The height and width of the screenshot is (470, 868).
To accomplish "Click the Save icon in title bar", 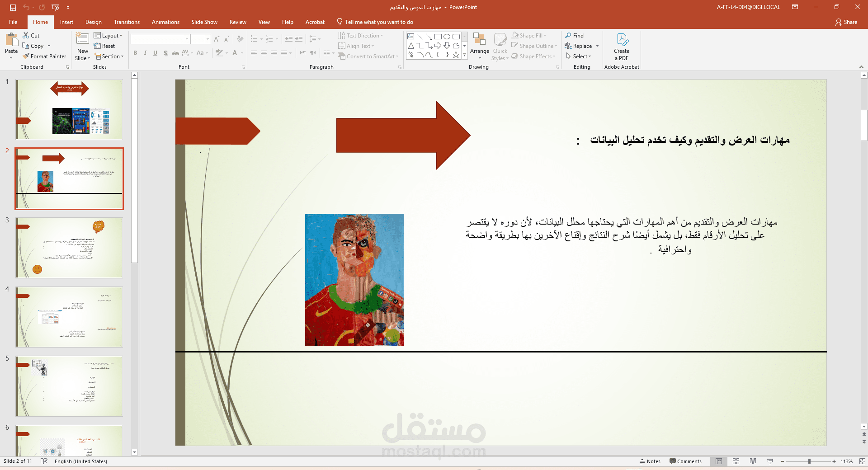I will coord(13,7).
